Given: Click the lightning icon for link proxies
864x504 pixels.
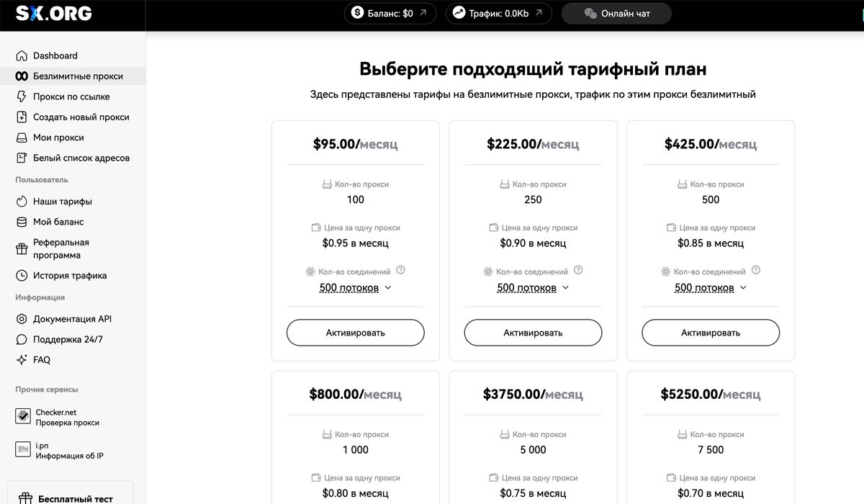Looking at the screenshot, I should 22,96.
